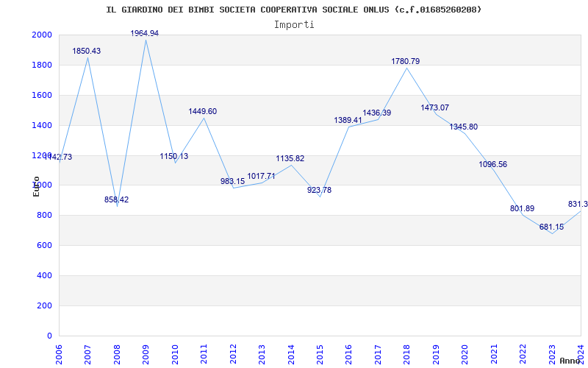Screen dimensions: 588x368
Task: Click the data label 1389.41
Action: [348, 120]
